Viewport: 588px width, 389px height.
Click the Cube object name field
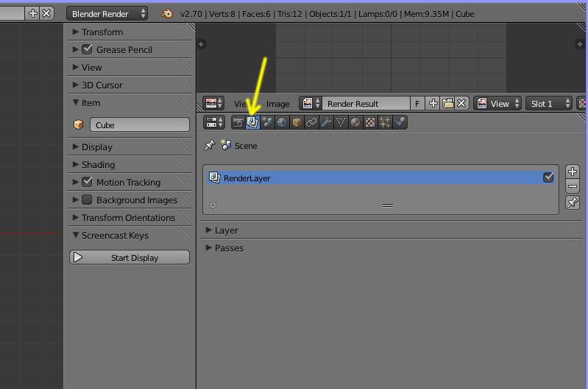tap(140, 125)
